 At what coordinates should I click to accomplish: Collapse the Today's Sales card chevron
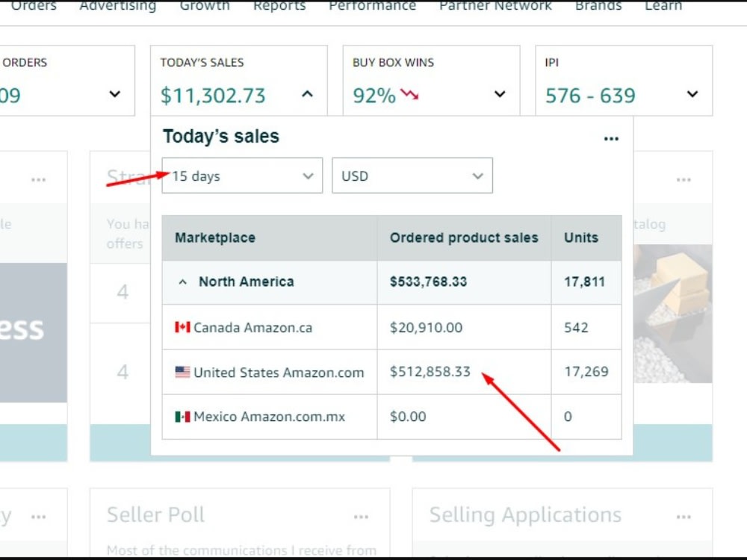(x=307, y=94)
